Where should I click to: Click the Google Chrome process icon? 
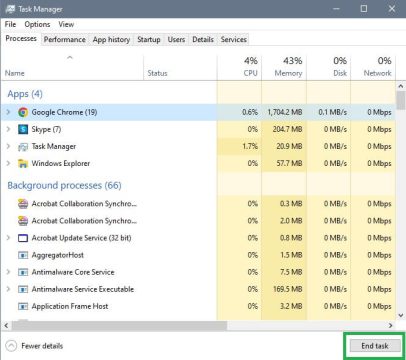tap(23, 112)
